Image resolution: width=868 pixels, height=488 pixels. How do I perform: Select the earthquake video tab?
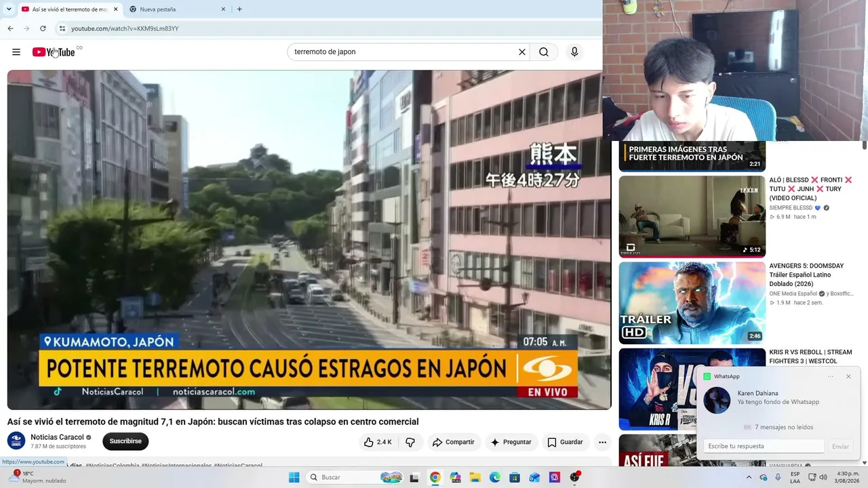[69, 9]
